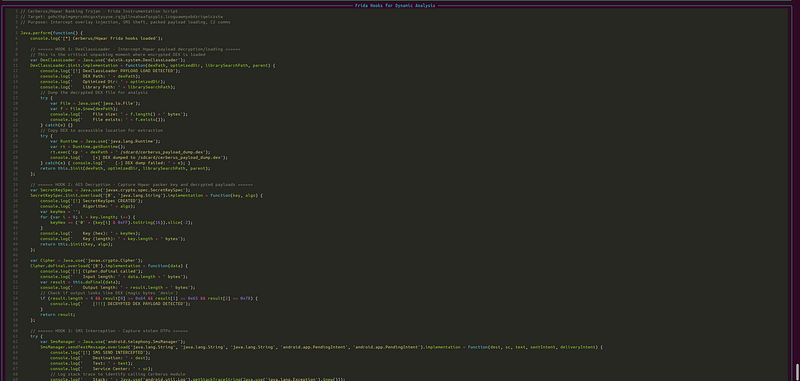Screen dimensions: 800x381
Task: Click the 'SecretKeySpec.$init.overload' line
Action: coord(146,195)
